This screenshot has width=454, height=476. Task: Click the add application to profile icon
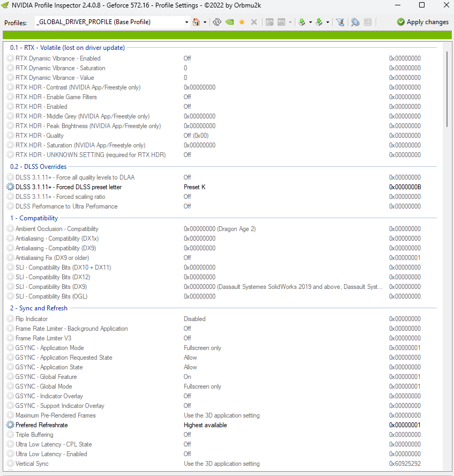click(x=270, y=22)
